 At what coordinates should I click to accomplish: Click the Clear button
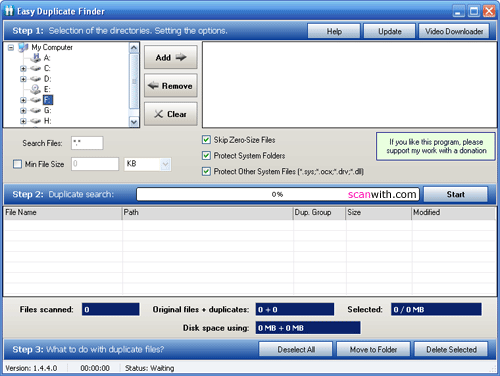click(x=171, y=114)
